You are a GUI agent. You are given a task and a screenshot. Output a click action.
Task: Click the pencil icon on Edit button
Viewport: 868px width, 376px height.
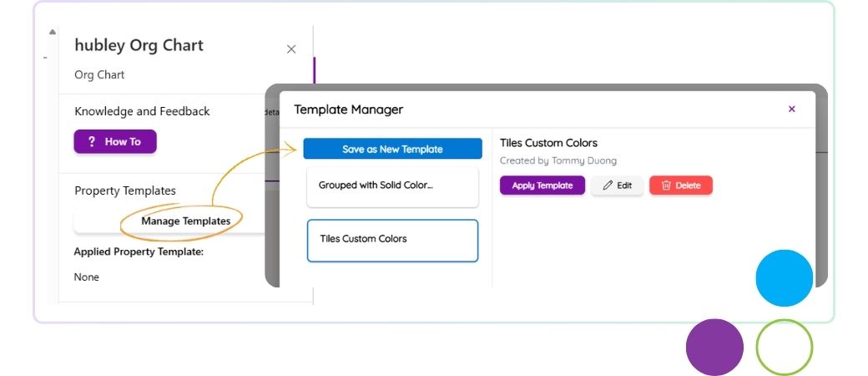point(608,185)
